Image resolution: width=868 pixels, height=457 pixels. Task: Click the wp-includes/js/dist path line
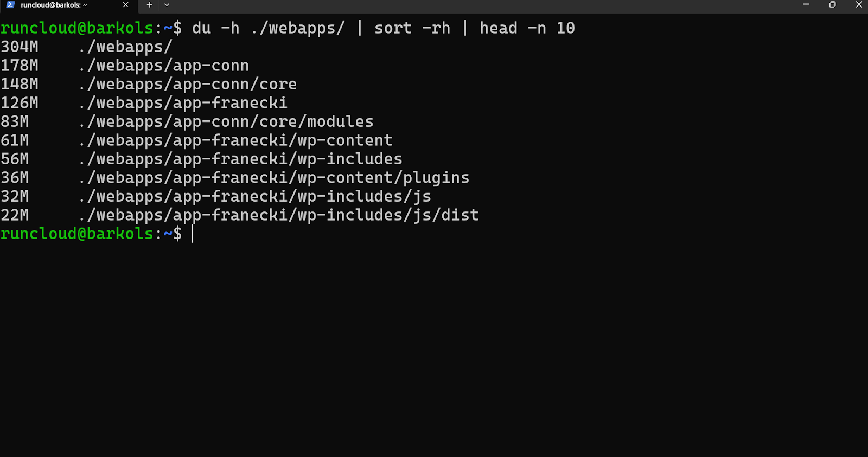(x=279, y=215)
